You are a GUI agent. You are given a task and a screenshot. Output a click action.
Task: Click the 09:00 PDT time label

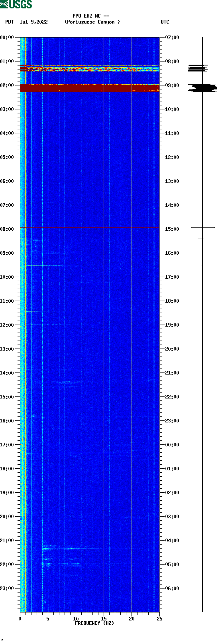click(x=7, y=253)
